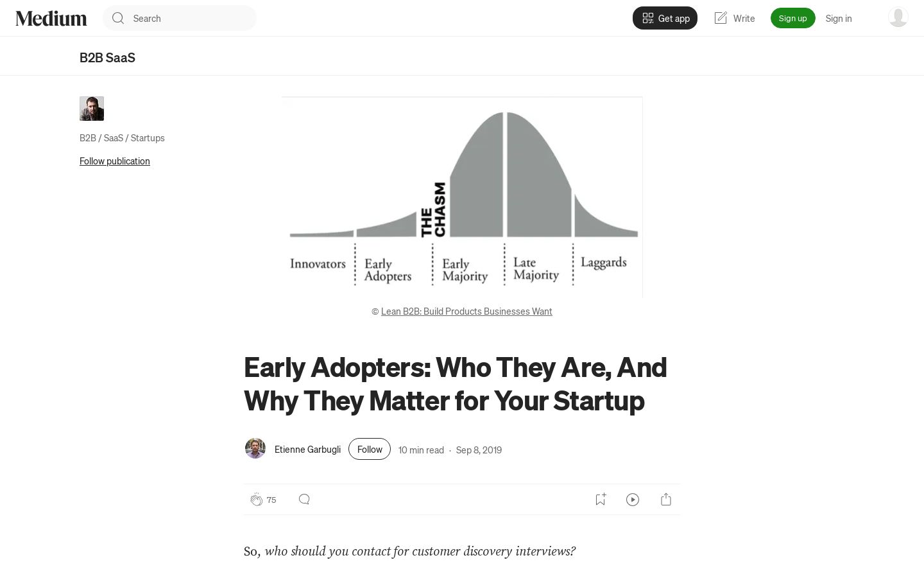This screenshot has width=924, height=578.
Task: Click the green Sign up button
Action: [792, 18]
